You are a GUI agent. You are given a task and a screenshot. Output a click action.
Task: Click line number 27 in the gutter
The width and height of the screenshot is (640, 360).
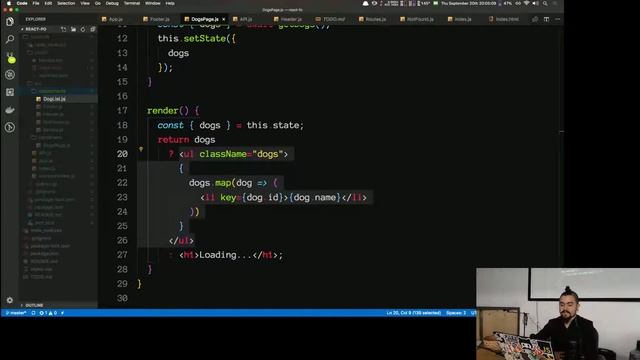122,255
